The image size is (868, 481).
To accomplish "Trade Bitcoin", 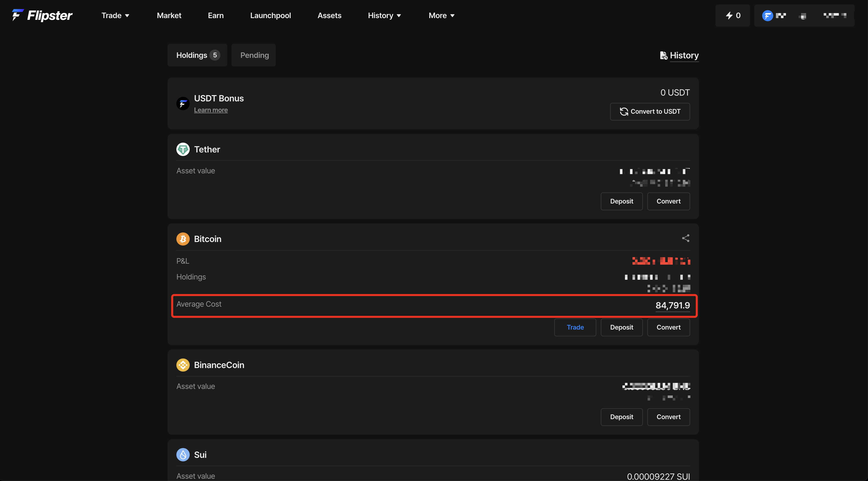I will tap(575, 327).
